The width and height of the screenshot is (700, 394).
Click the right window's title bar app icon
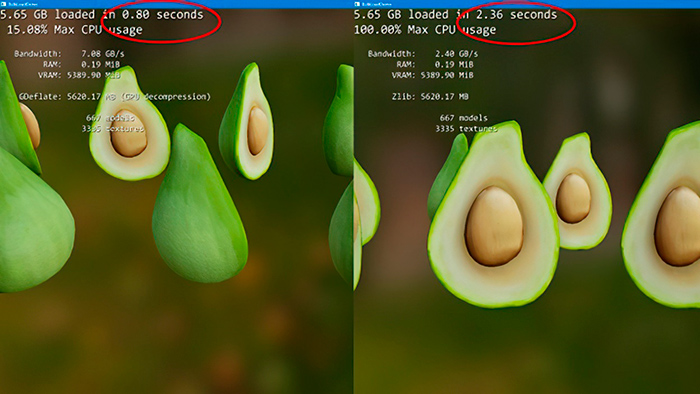[x=357, y=4]
